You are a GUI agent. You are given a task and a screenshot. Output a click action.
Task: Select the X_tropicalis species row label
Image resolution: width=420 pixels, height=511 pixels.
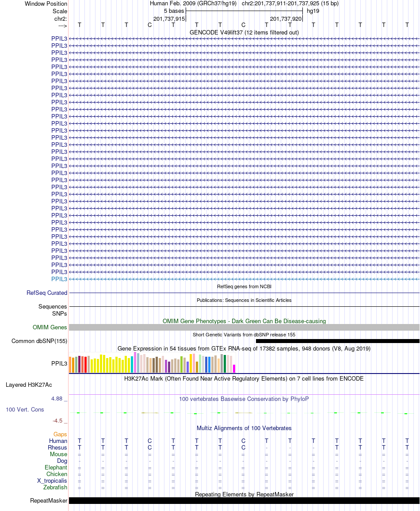pyautogui.click(x=52, y=480)
